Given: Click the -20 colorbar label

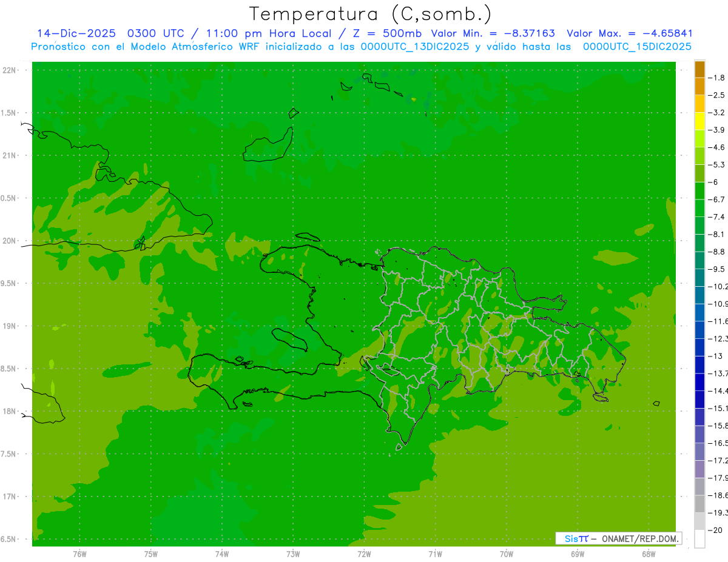Looking at the screenshot, I should (716, 530).
